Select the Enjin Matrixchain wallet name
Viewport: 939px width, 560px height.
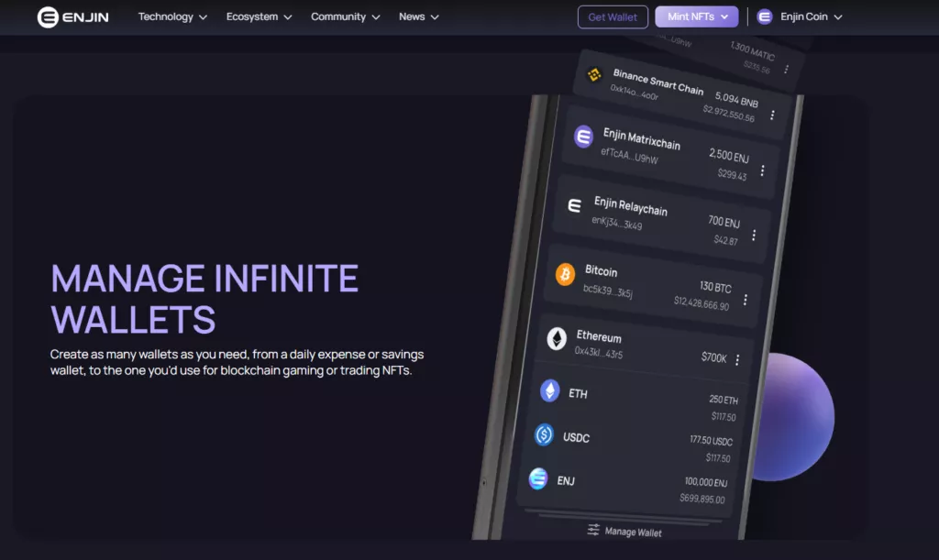point(641,138)
